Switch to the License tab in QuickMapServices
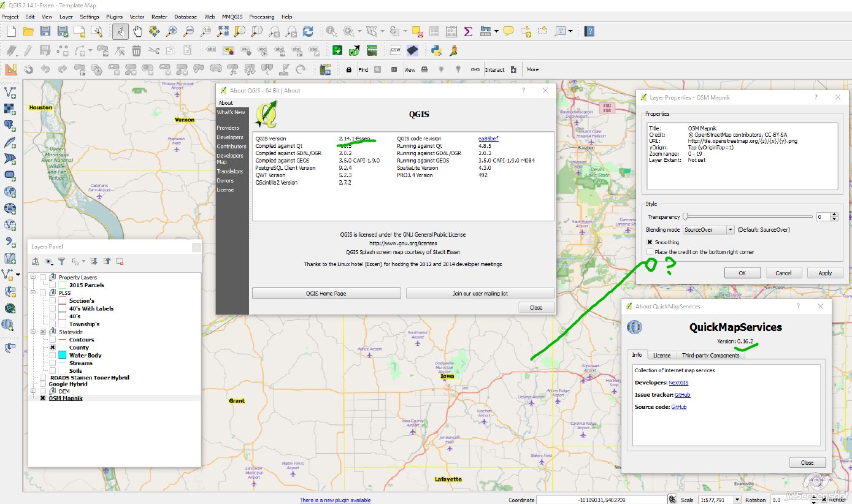 click(x=662, y=354)
